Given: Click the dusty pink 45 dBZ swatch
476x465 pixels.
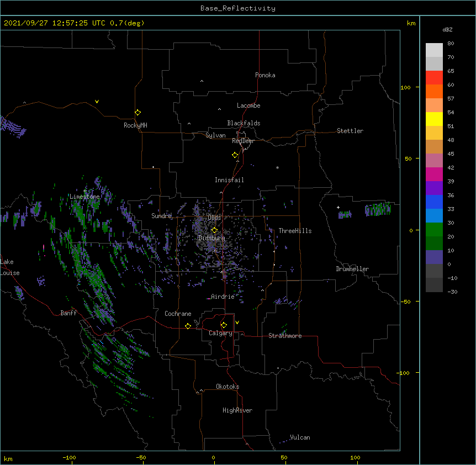Looking at the screenshot, I should click(x=434, y=160).
